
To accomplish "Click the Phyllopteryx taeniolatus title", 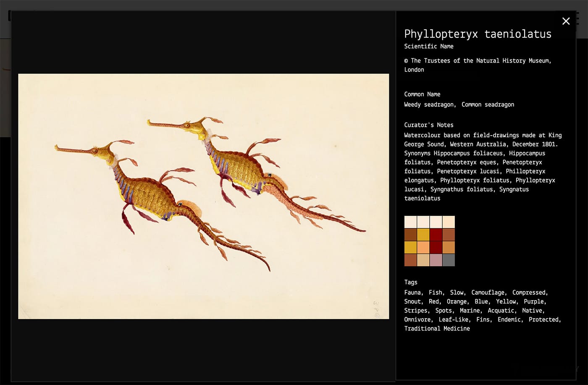I will (478, 34).
